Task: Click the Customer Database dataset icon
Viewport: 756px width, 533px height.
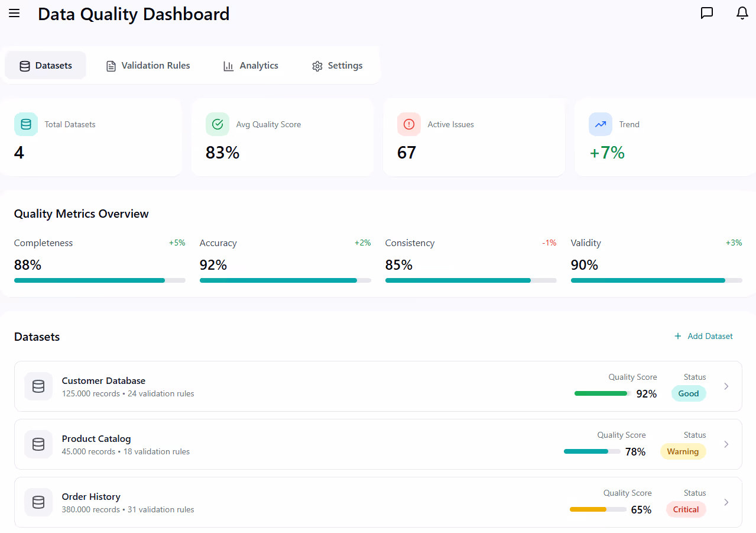Action: click(x=38, y=386)
